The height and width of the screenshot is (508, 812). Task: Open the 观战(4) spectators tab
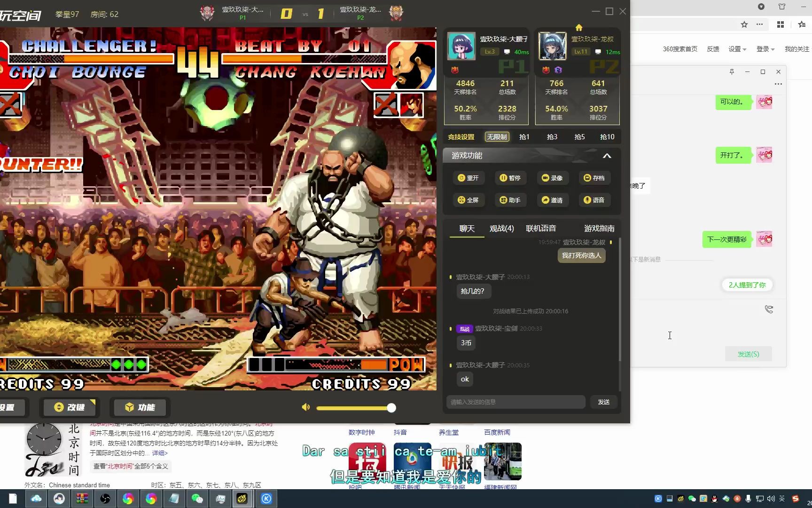coord(501,229)
